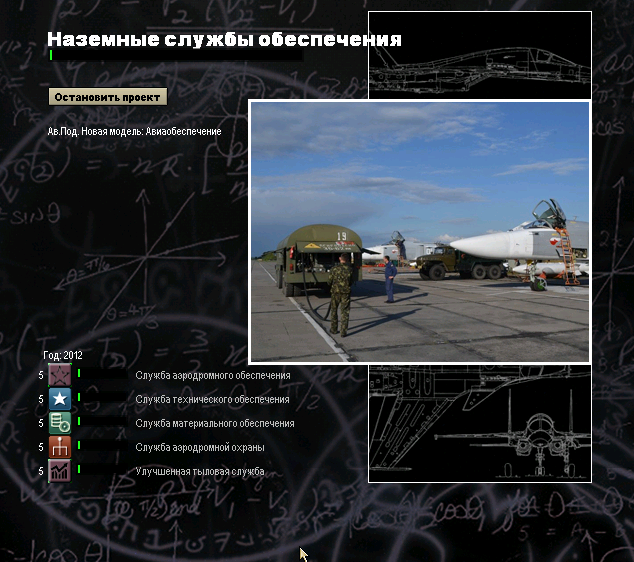This screenshot has height=562, width=634.
Task: Click the text Служба материального обеспечения
Action: click(x=215, y=423)
